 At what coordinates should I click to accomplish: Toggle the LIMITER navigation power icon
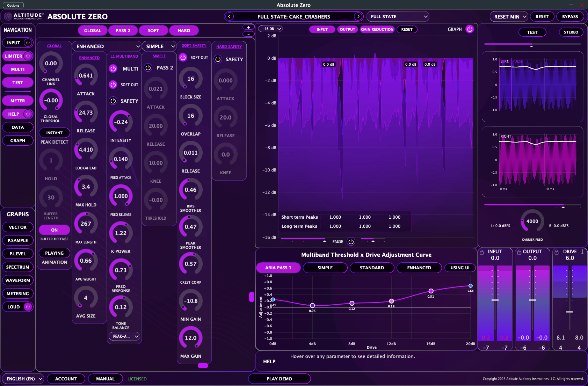click(28, 56)
